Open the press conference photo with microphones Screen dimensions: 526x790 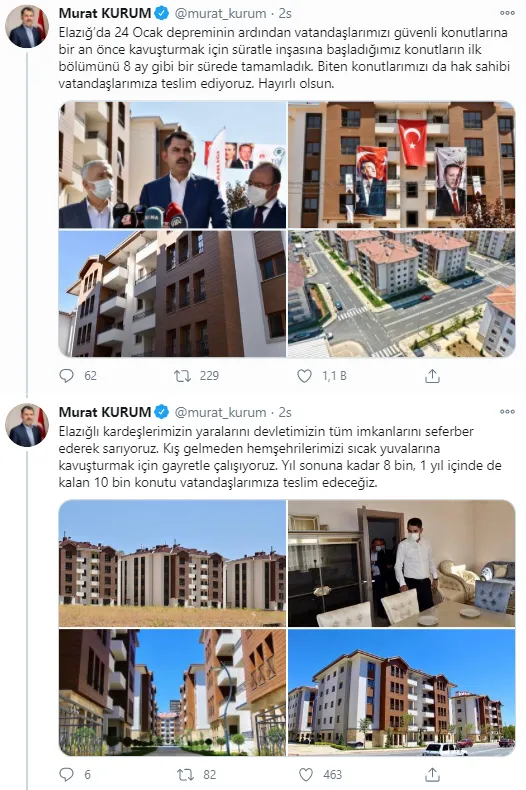tap(172, 165)
